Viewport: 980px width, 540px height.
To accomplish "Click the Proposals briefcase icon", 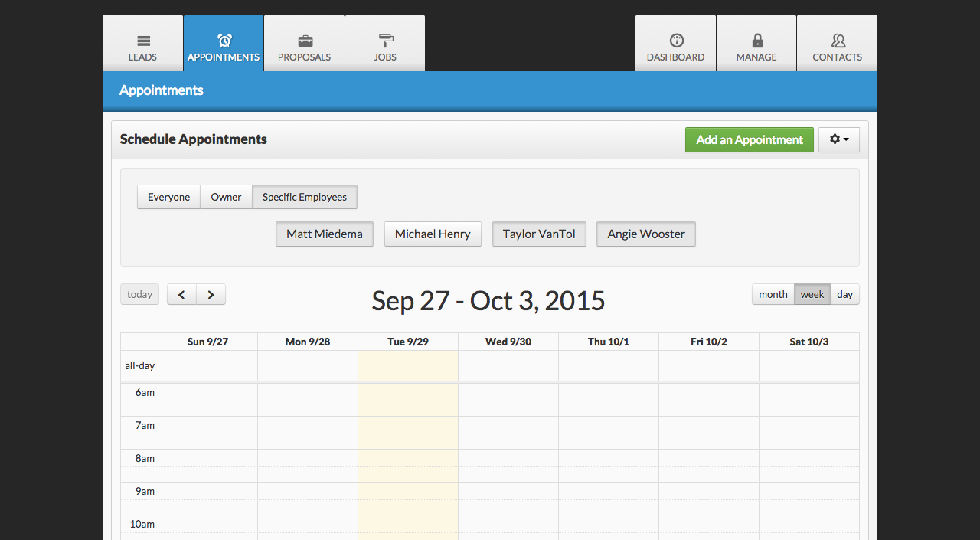I will [x=305, y=41].
